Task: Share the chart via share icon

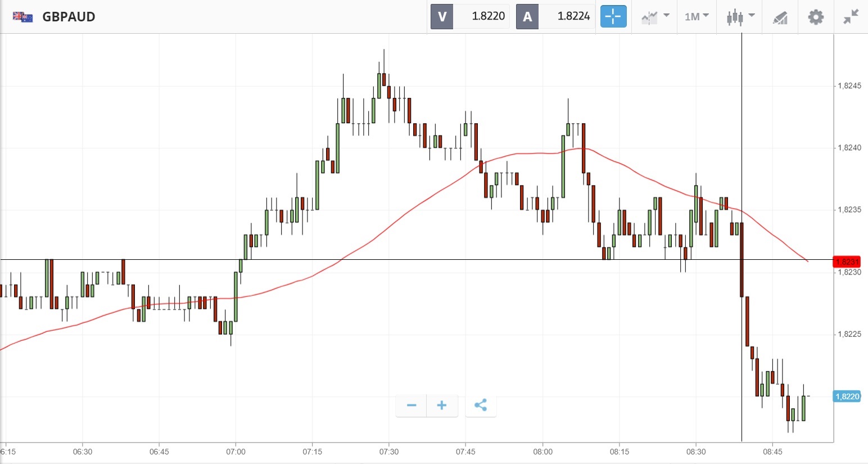Action: tap(481, 405)
